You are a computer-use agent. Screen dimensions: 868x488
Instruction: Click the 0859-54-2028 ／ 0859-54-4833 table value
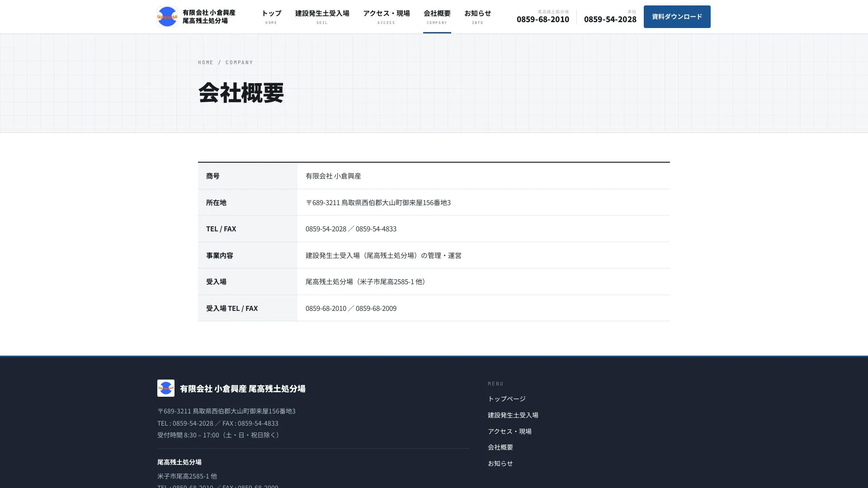351,229
